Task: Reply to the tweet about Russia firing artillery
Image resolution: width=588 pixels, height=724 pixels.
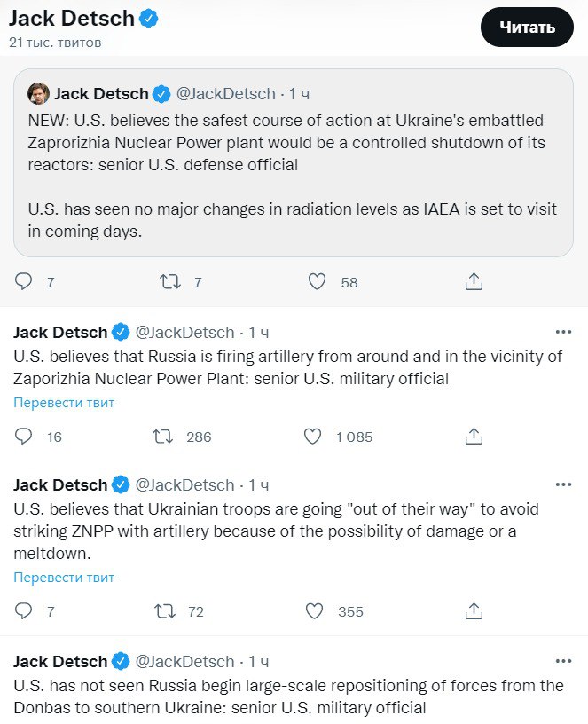Action: 24,437
